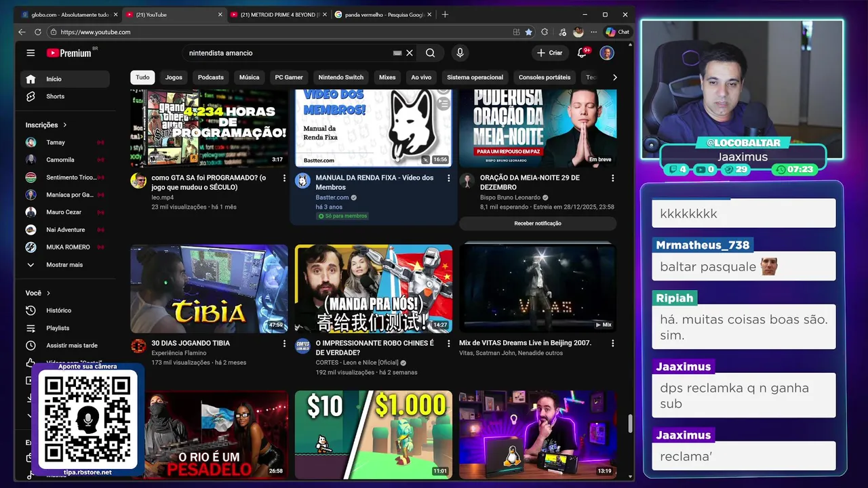Open options menu for ROBO CHINES video
Image resolution: width=868 pixels, height=488 pixels.
click(448, 344)
